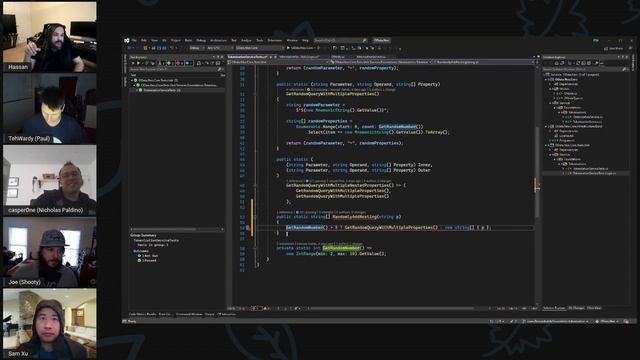Image resolution: width=640 pixels, height=360 pixels.
Task: Toggle the passed tests filter
Action: (x=169, y=63)
